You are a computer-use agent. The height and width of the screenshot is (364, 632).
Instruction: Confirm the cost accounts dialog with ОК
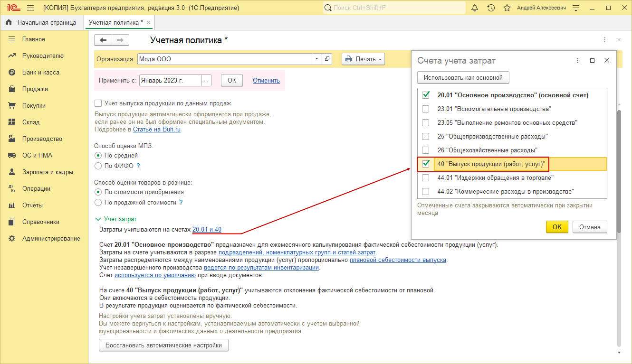(x=557, y=227)
